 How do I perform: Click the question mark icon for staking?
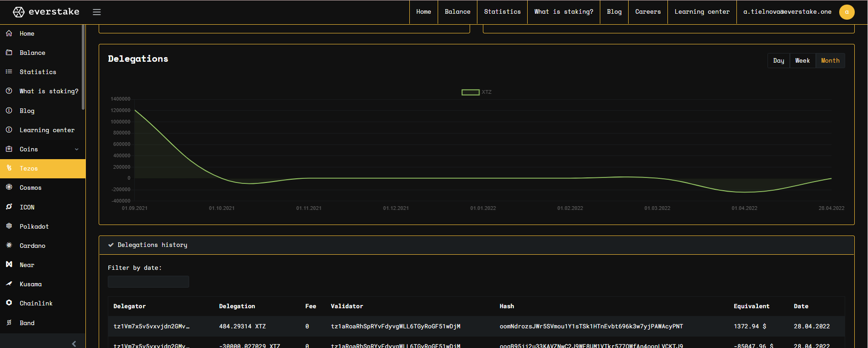[9, 91]
